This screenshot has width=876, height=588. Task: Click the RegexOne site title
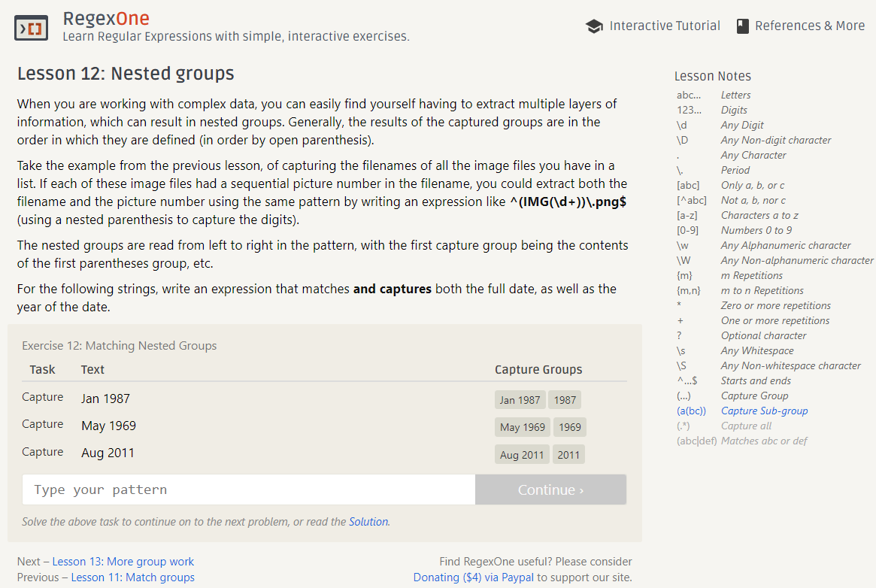[x=106, y=19]
